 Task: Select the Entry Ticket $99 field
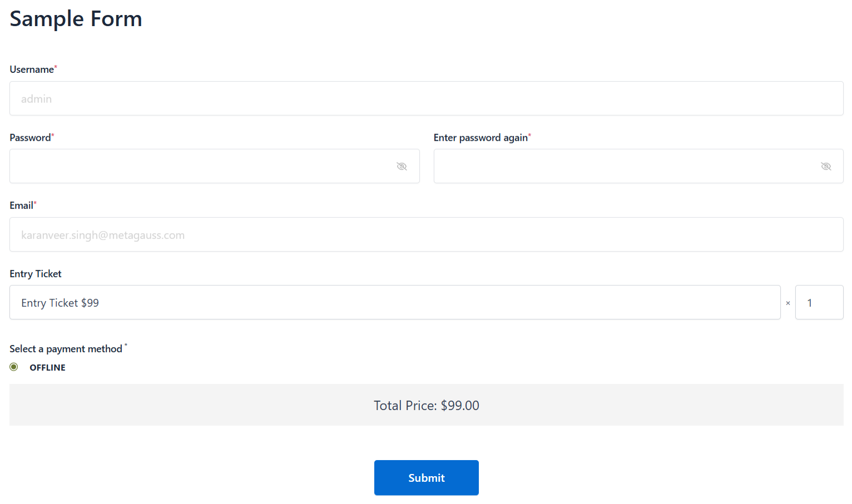[x=395, y=303]
